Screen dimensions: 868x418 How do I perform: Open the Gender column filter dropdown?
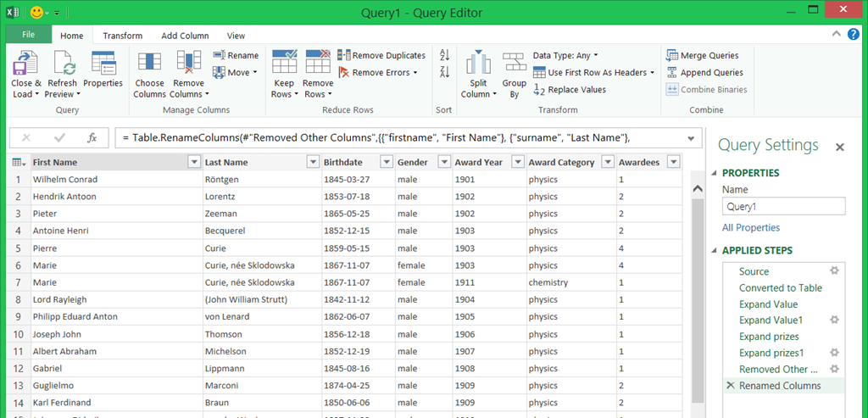tap(441, 162)
